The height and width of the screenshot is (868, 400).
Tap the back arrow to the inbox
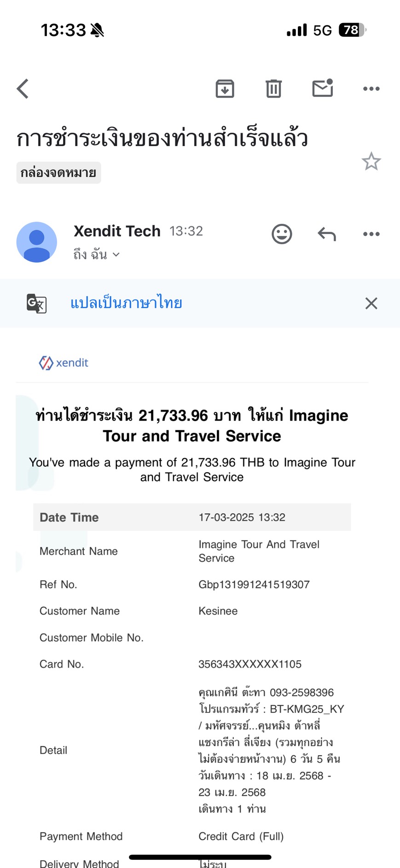tap(23, 88)
